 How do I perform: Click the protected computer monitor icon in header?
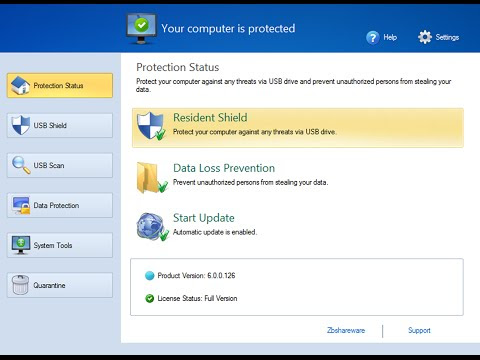pos(141,29)
